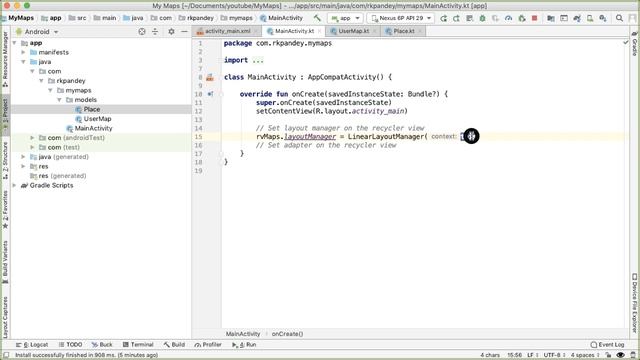The width and height of the screenshot is (640, 360).
Task: Click Collapse All icon in Project panel
Action: 155,31
